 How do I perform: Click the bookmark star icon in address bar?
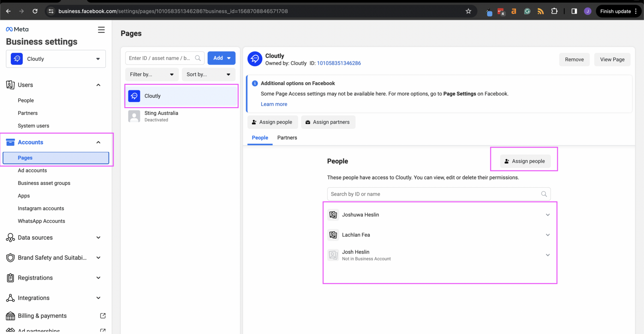tap(468, 11)
